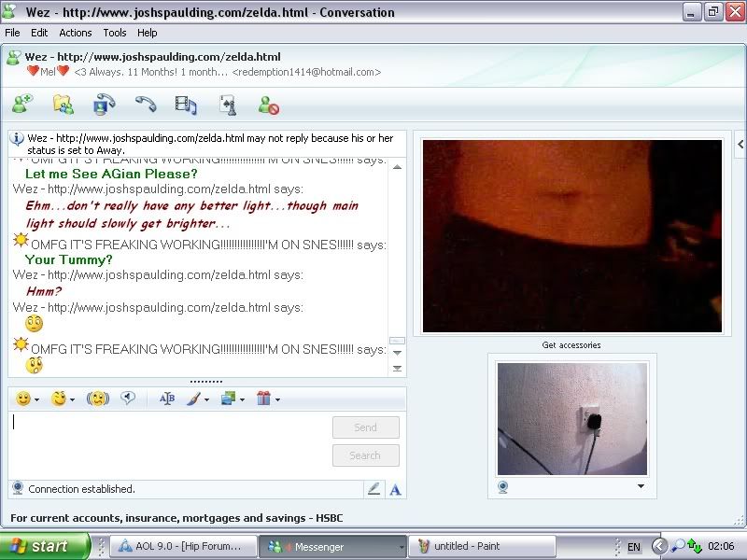The width and height of the screenshot is (747, 560).
Task: Click the invite contact to conversation icon
Action: click(22, 105)
